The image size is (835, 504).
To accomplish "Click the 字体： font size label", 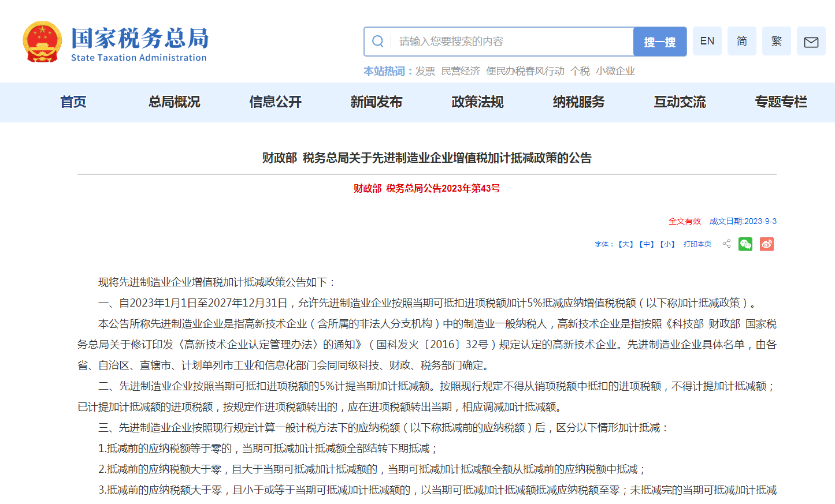I will pos(604,244).
